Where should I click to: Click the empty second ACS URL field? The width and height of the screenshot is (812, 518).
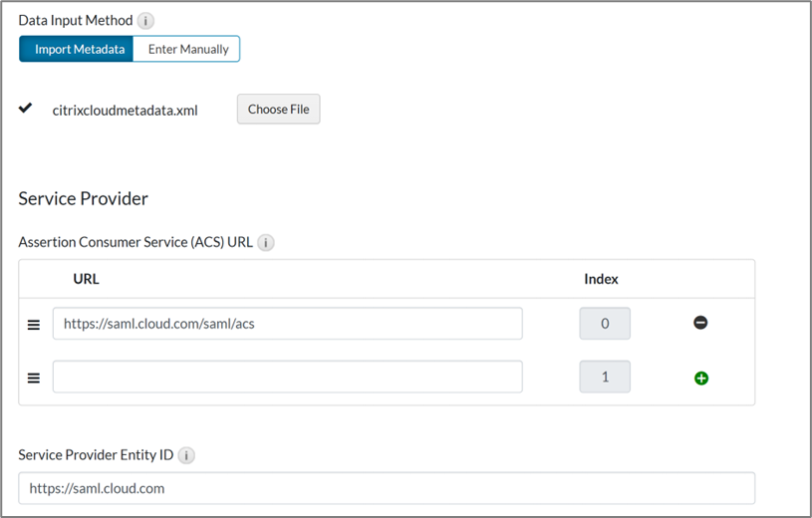click(x=287, y=377)
